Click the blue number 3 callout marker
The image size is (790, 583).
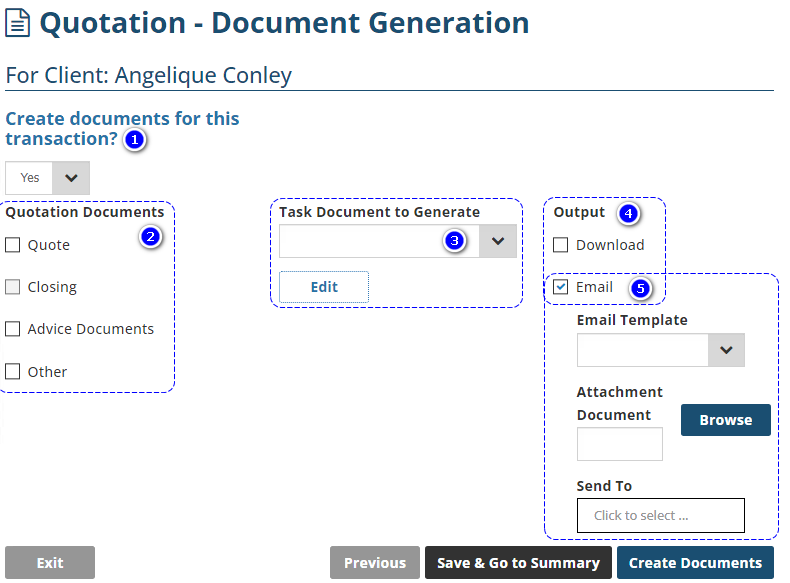455,241
